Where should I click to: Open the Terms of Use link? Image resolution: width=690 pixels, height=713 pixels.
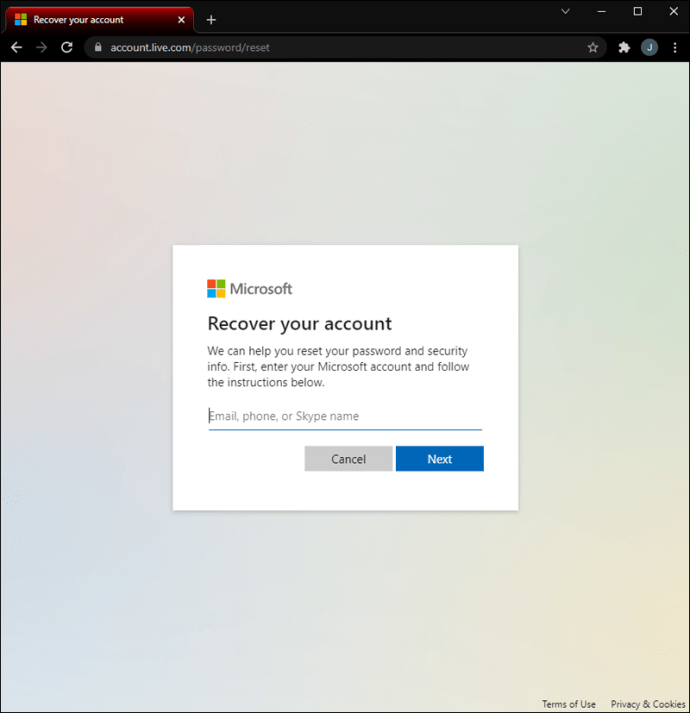tap(569, 704)
